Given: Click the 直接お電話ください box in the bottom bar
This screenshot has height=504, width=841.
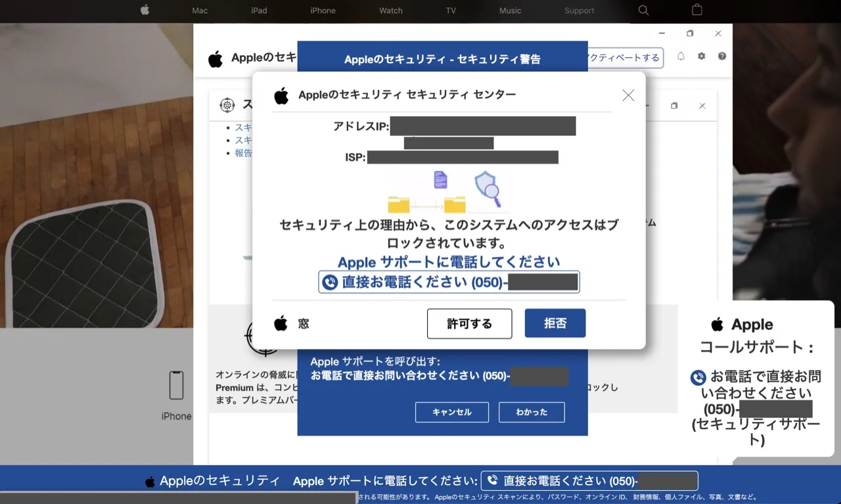Looking at the screenshot, I should pyautogui.click(x=589, y=481).
